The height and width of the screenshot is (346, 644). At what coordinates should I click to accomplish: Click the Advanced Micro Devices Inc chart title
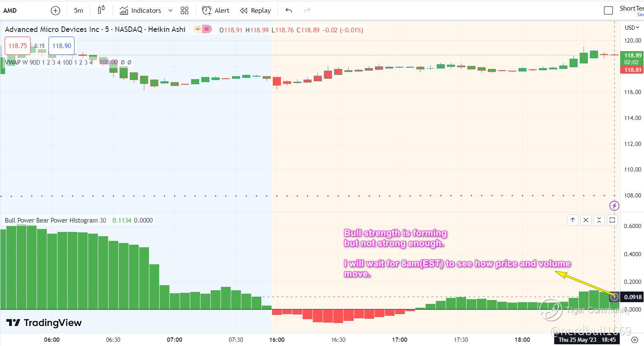95,29
